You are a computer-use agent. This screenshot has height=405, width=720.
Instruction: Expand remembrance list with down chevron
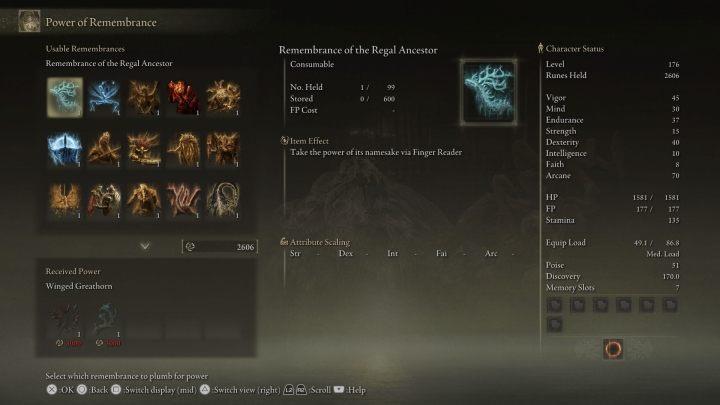[x=145, y=246]
